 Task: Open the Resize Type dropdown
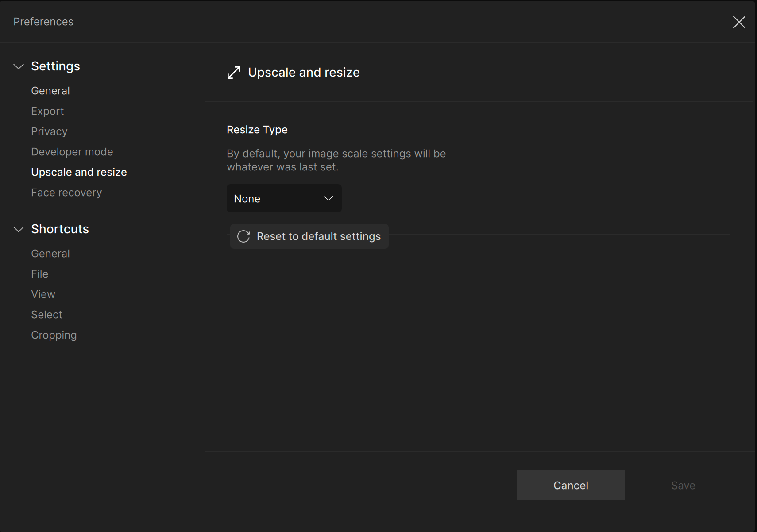284,198
